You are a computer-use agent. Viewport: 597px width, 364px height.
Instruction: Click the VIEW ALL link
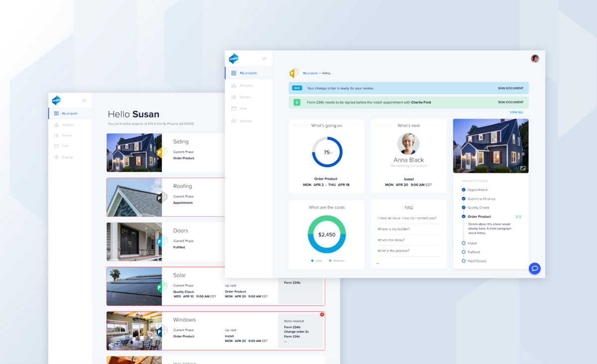tap(516, 112)
